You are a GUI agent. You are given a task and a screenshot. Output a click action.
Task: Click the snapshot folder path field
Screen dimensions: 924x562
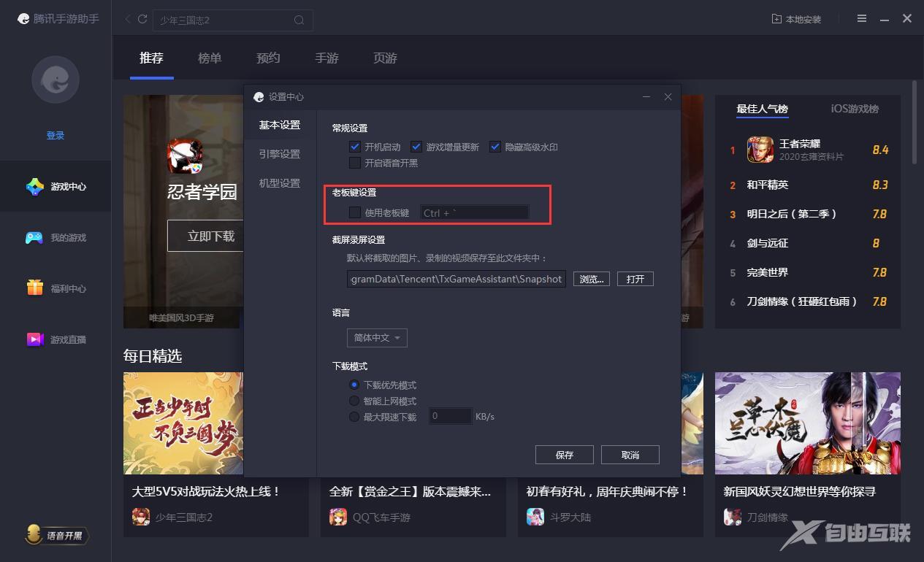click(457, 279)
